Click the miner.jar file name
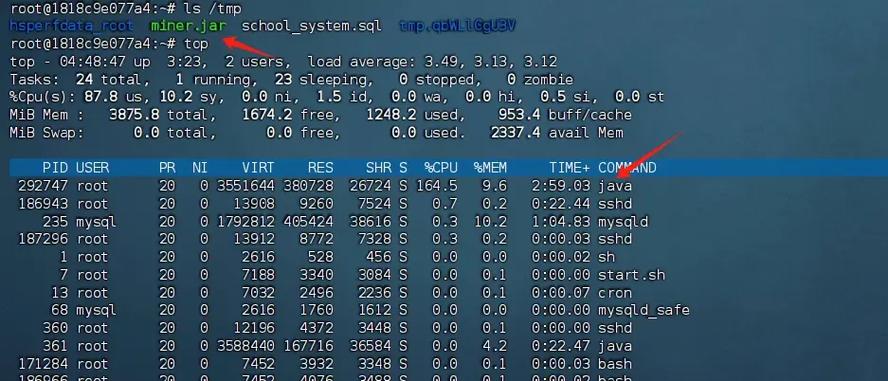The width and height of the screenshot is (888, 381). coord(189,26)
